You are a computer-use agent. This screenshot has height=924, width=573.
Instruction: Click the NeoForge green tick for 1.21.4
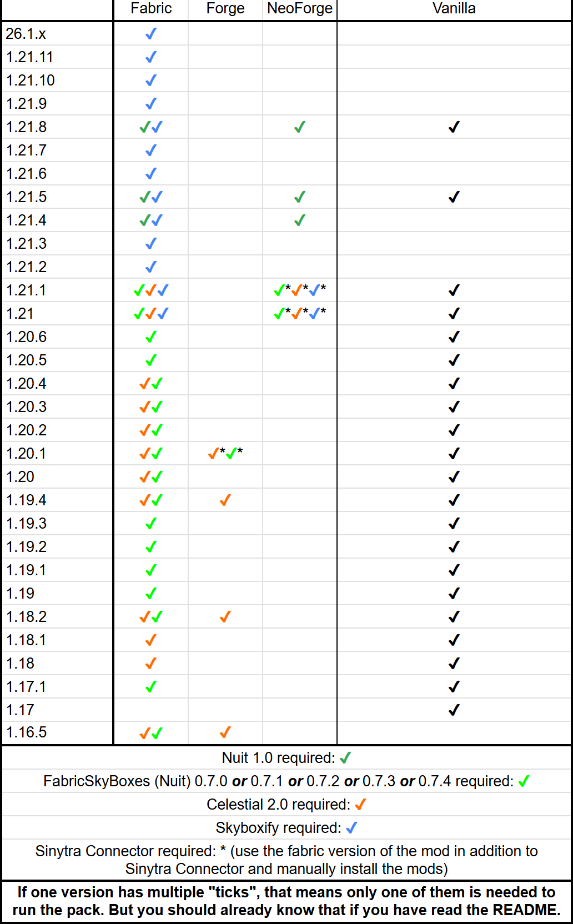pyautogui.click(x=300, y=220)
